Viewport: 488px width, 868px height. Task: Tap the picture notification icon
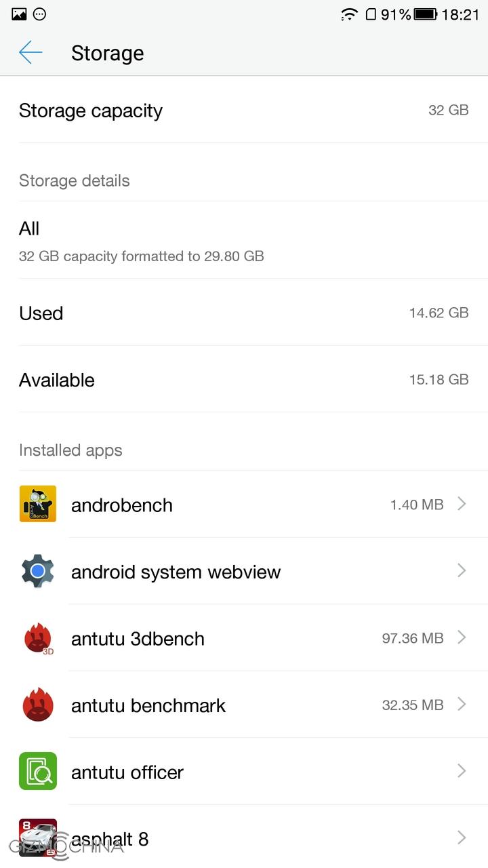[x=19, y=14]
